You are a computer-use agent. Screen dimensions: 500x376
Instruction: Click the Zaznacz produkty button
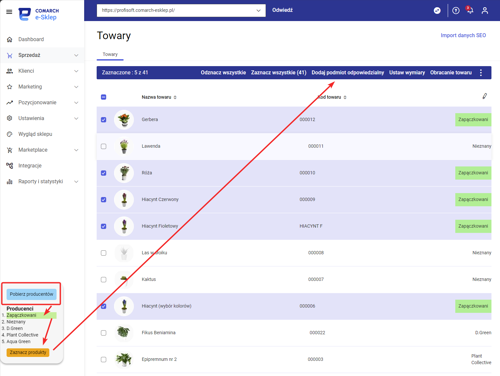(28, 352)
